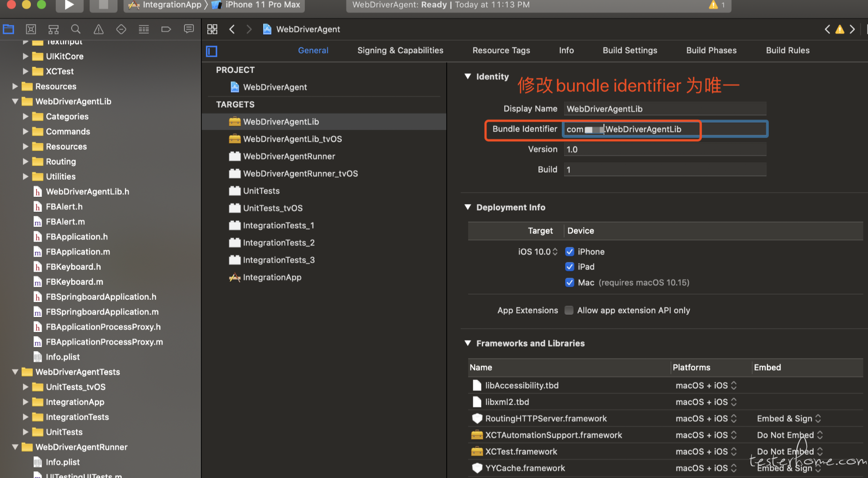
Task: Collapse the WebDriverAgentTests folder
Action: pos(15,372)
